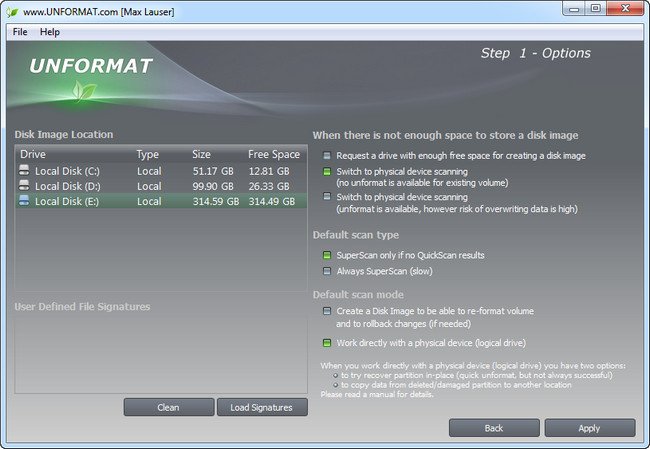Select the Local Disk (E:) row
650x449 pixels.
click(x=161, y=201)
